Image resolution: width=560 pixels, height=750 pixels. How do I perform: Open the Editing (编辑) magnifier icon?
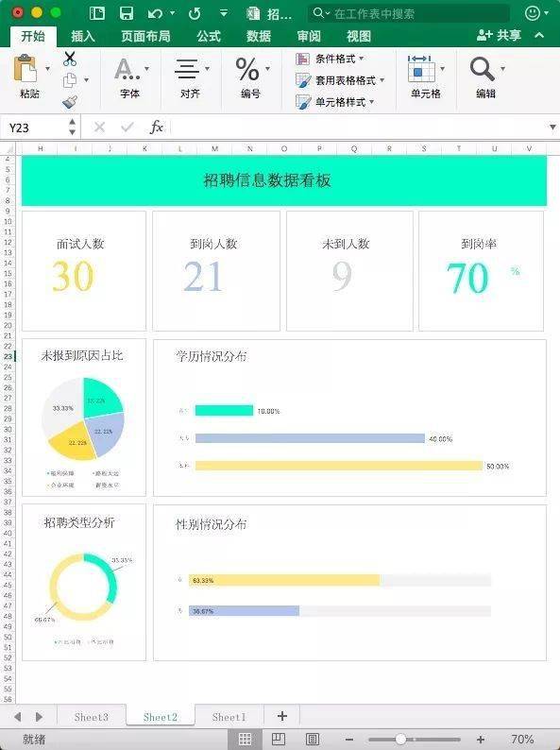[x=482, y=69]
